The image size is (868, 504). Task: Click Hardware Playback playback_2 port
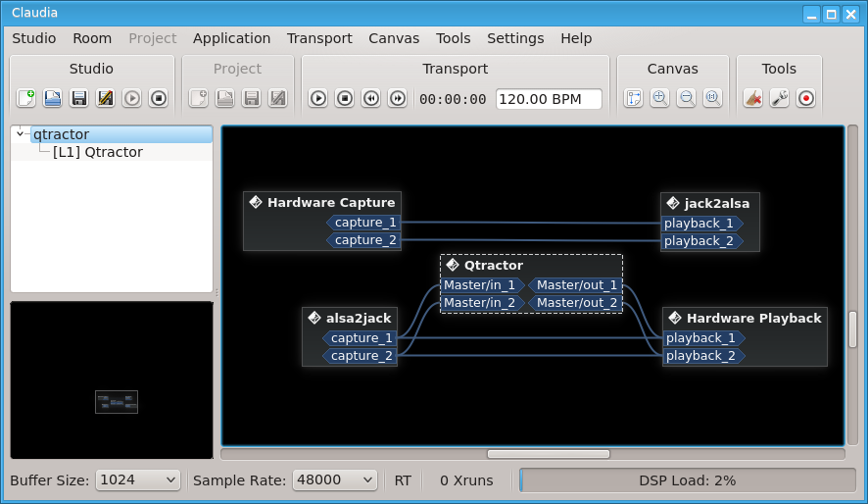click(x=704, y=356)
